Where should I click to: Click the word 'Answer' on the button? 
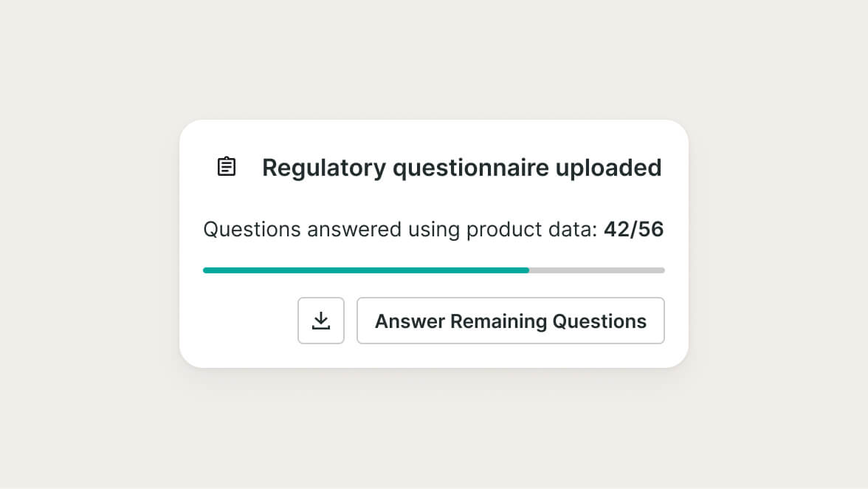point(410,321)
